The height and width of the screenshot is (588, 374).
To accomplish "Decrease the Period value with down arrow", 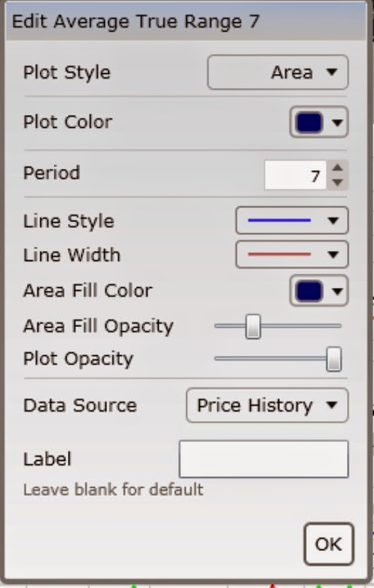I will (338, 182).
